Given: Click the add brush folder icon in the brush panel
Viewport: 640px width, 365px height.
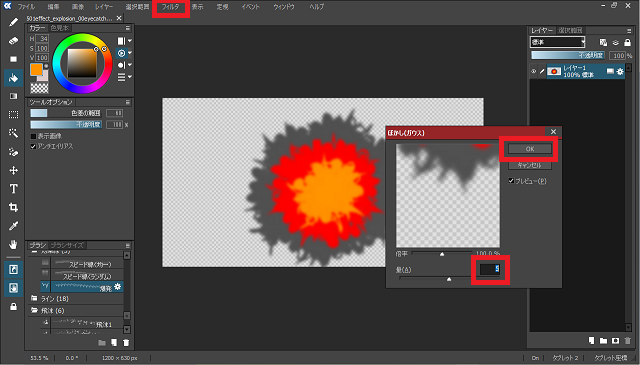Looking at the screenshot, I should (102, 343).
